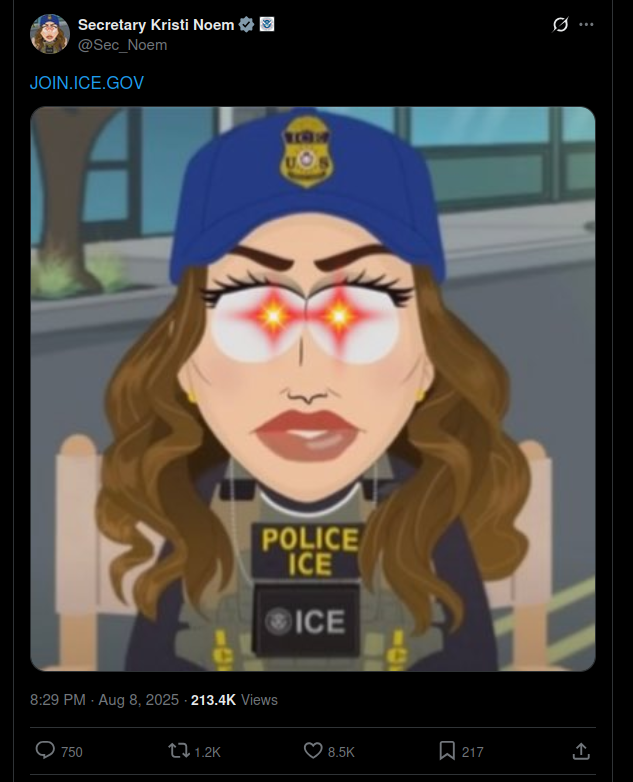633x782 pixels.
Task: Open the cartoon ICE image attachment
Action: (313, 389)
